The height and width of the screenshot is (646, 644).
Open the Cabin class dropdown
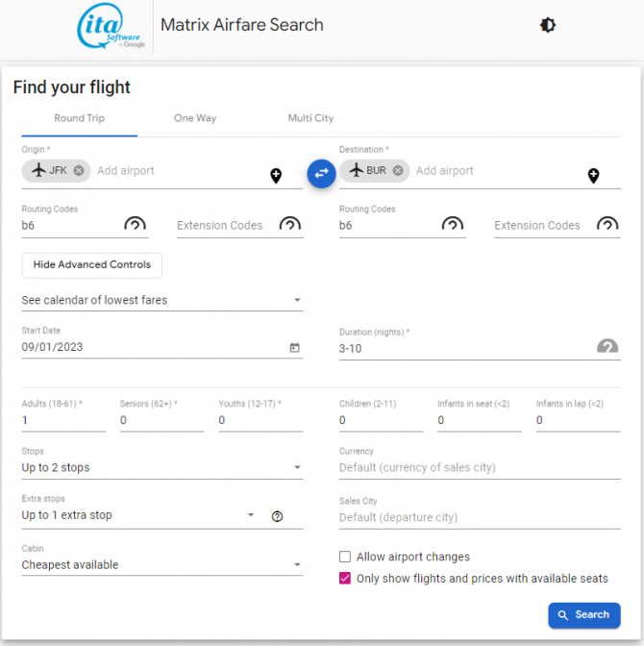161,565
